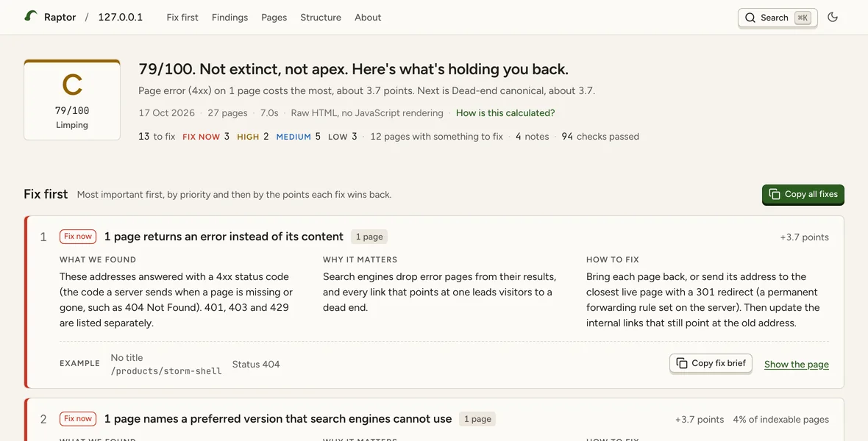Open the 'Show the page' link
Image resolution: width=868 pixels, height=441 pixels.
797,364
